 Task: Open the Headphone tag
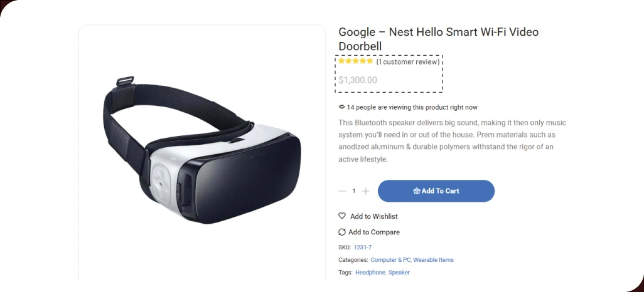pyautogui.click(x=370, y=273)
